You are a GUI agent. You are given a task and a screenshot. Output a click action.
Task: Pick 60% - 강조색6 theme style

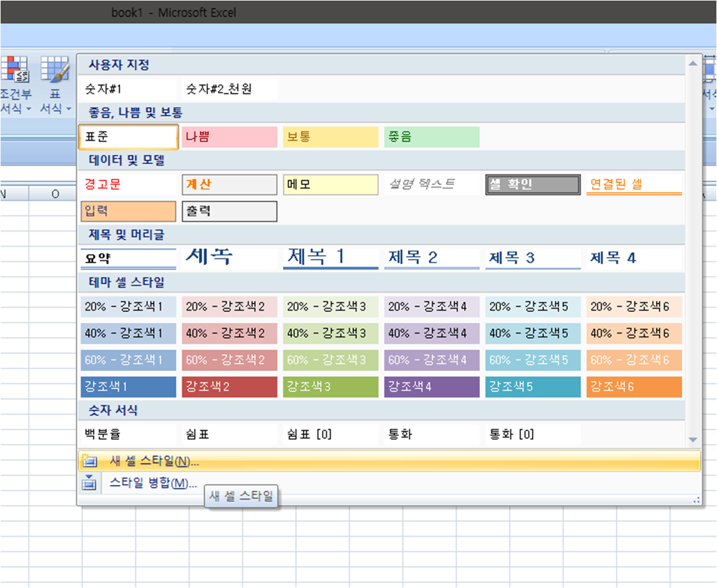pyautogui.click(x=634, y=360)
